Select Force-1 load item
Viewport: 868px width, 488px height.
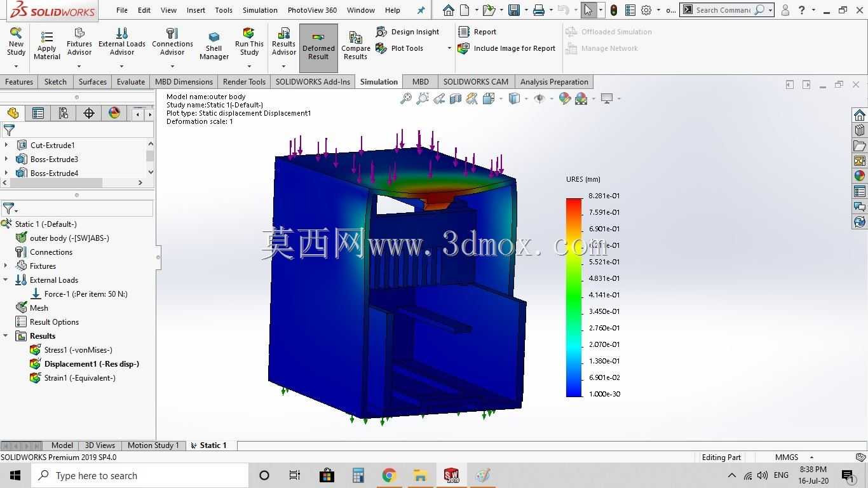pos(79,294)
